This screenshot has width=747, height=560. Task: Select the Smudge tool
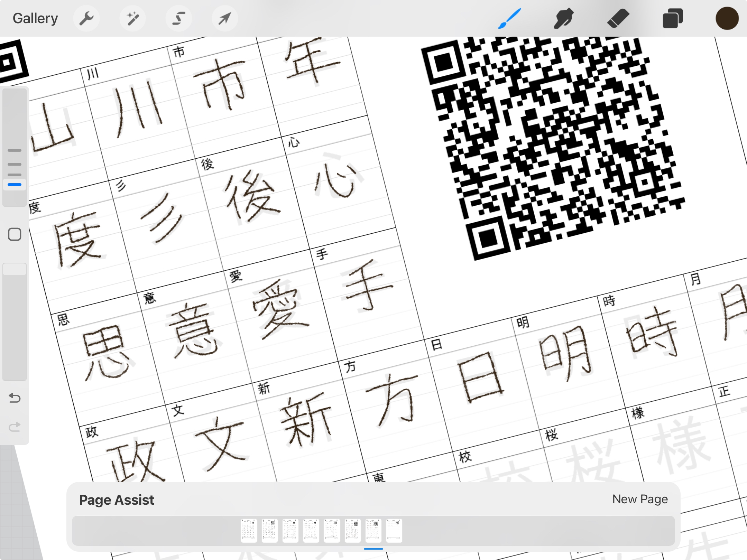563,18
